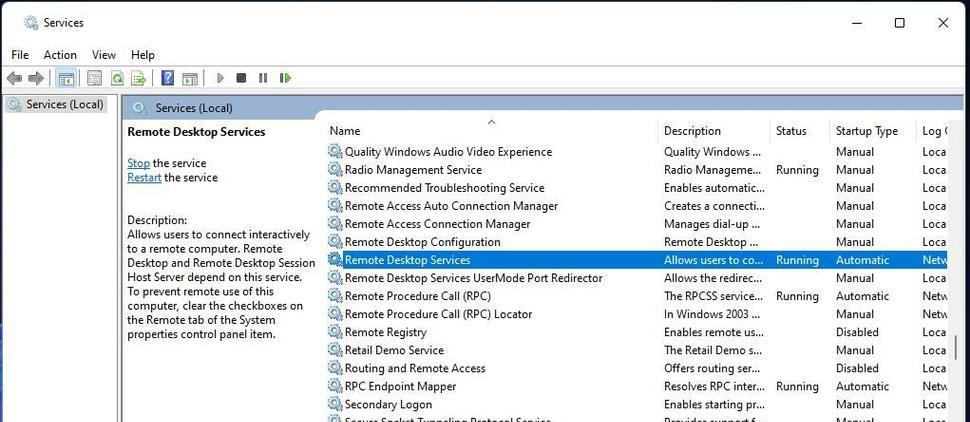Click the Pause Service toolbar icon

263,78
